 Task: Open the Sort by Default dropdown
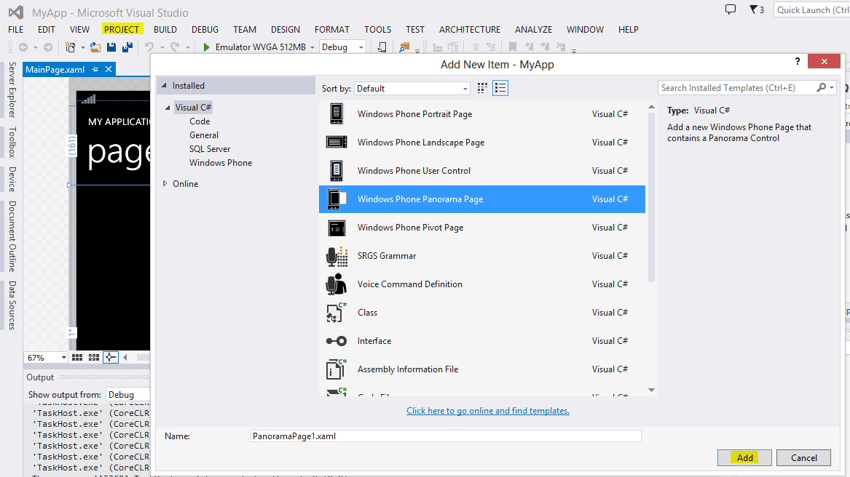(x=412, y=89)
